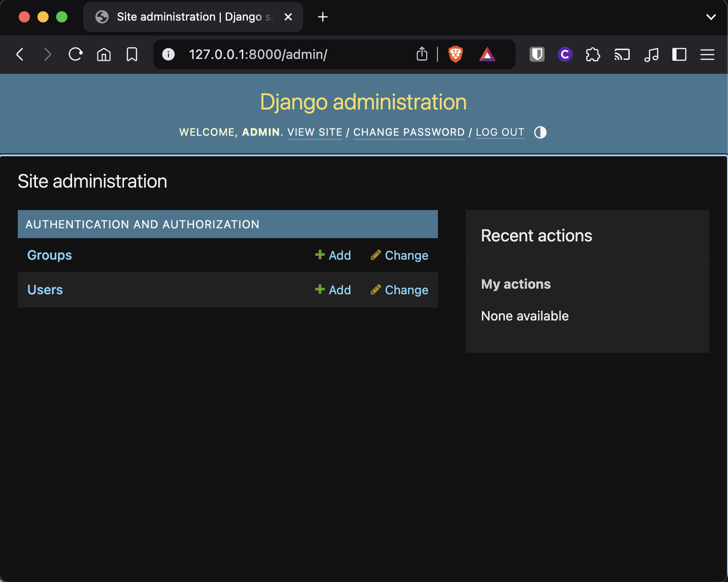Click the LOG OUT link
The image size is (728, 582).
pos(500,132)
